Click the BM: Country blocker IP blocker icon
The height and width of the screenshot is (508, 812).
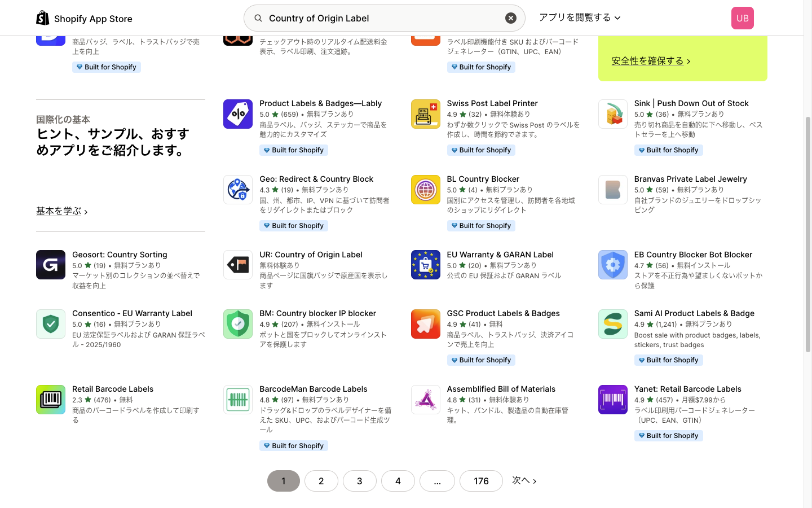[x=238, y=324]
